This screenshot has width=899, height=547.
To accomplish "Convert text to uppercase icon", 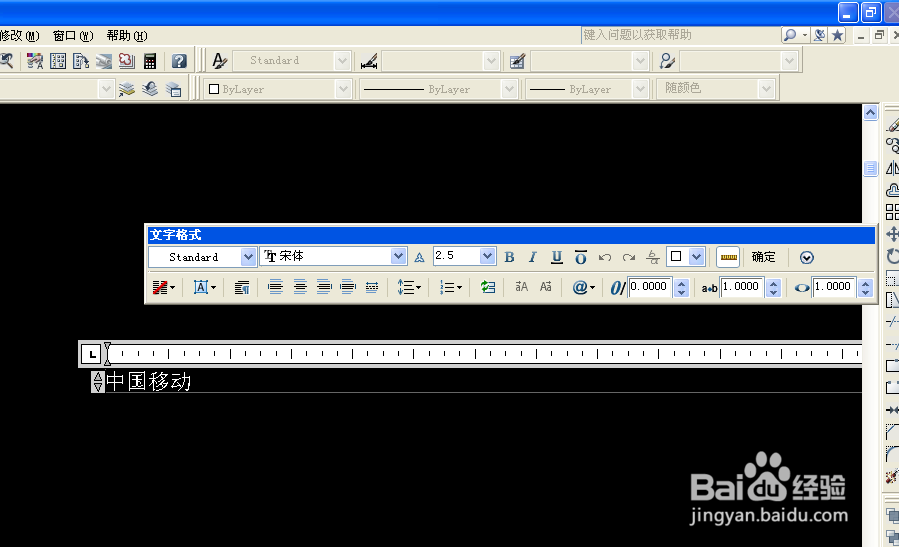I will click(521, 287).
